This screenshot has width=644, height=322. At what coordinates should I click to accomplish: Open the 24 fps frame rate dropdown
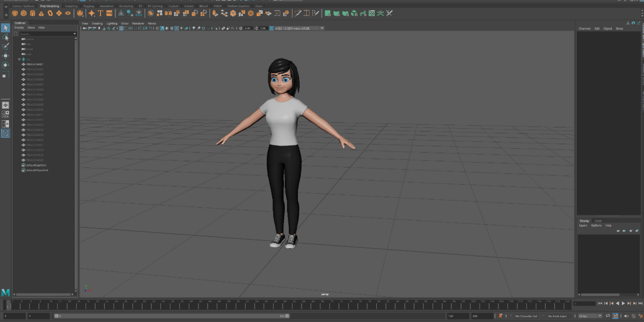click(591, 316)
